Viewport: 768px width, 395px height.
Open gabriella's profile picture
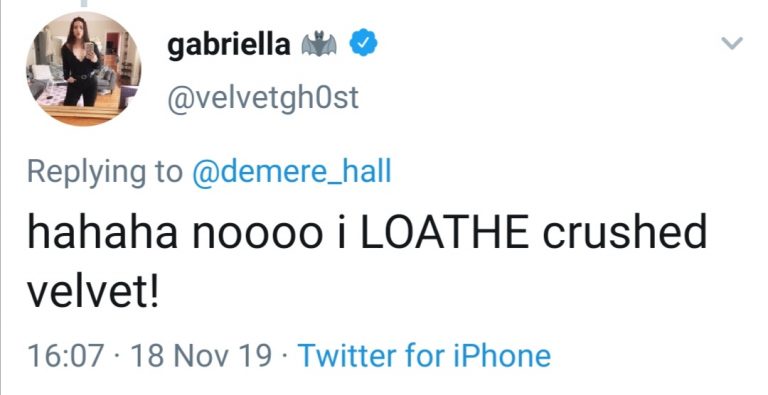click(83, 69)
